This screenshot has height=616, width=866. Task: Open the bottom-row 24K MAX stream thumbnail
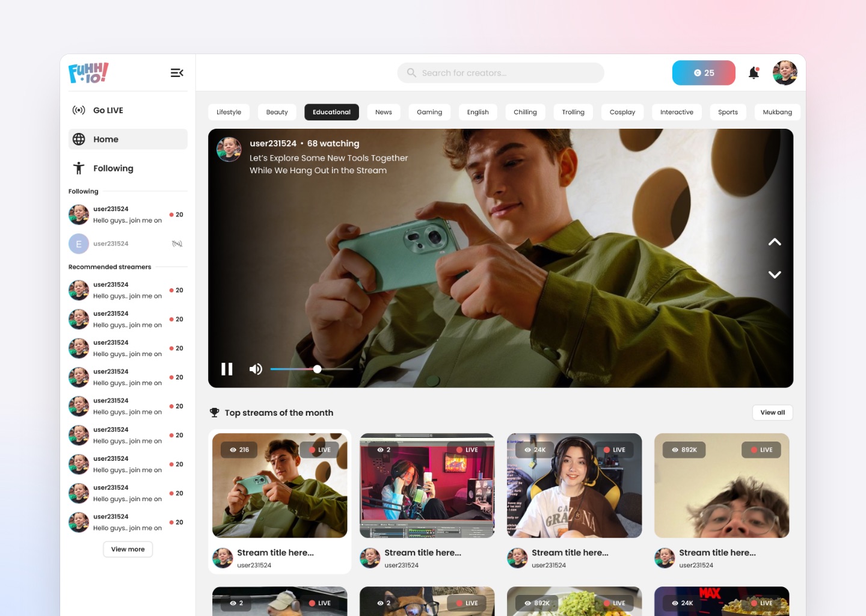722,601
